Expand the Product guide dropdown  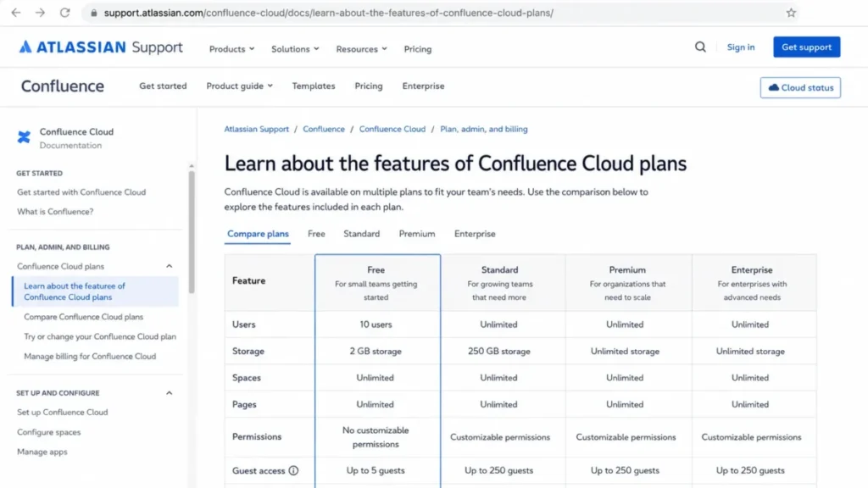tap(239, 86)
